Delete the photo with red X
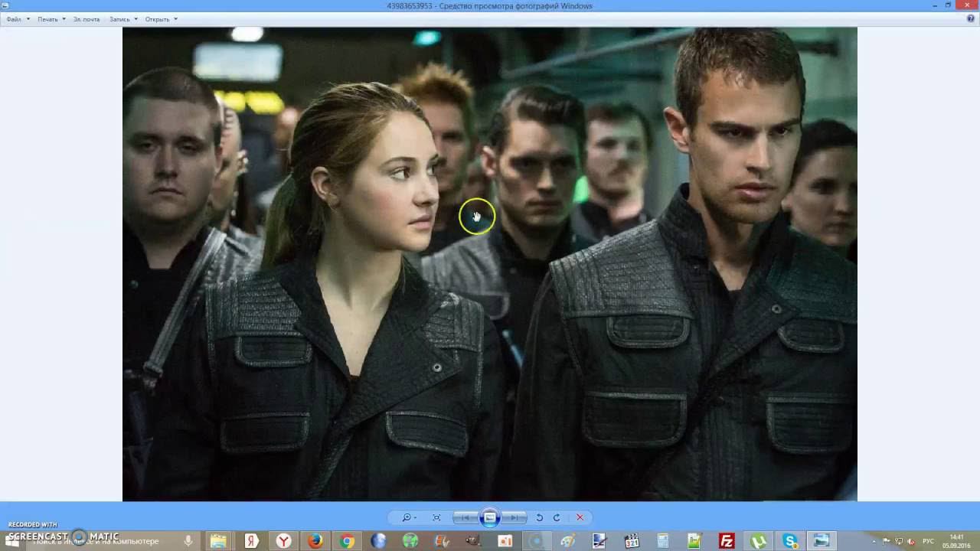The width and height of the screenshot is (980, 551). tap(580, 517)
